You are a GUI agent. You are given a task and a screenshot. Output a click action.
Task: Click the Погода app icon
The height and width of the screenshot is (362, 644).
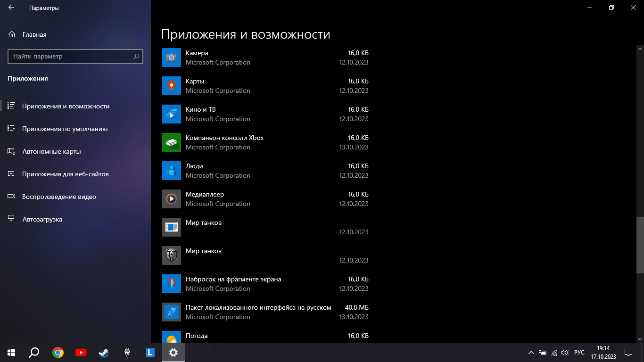click(x=172, y=337)
